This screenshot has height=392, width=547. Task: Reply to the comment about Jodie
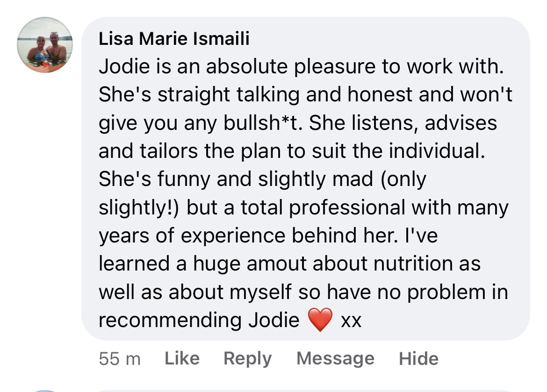click(247, 358)
